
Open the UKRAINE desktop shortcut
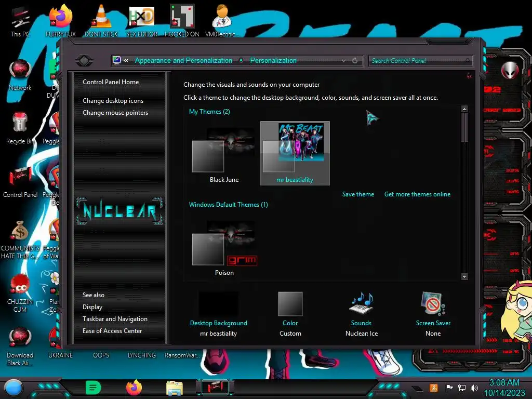(60, 355)
